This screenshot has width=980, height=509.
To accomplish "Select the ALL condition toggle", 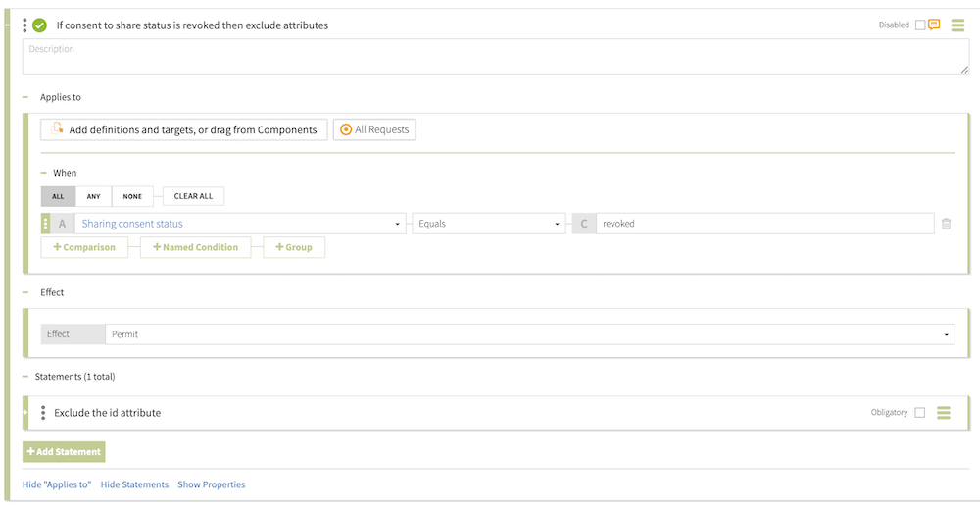I will pos(58,196).
